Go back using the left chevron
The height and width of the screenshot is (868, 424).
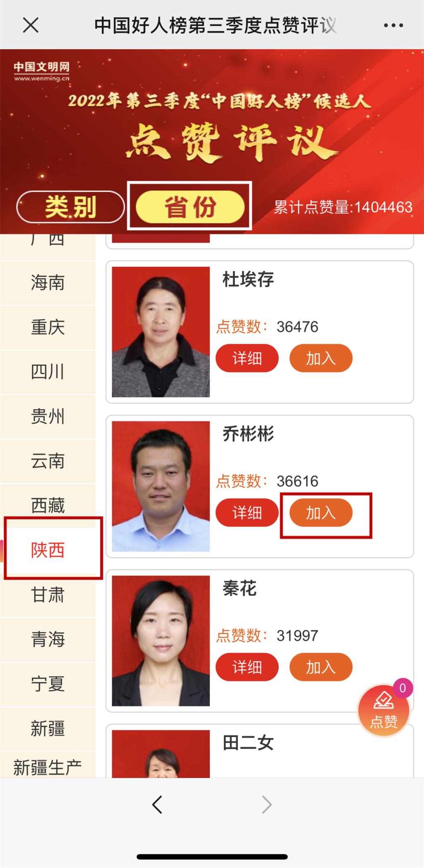[157, 805]
